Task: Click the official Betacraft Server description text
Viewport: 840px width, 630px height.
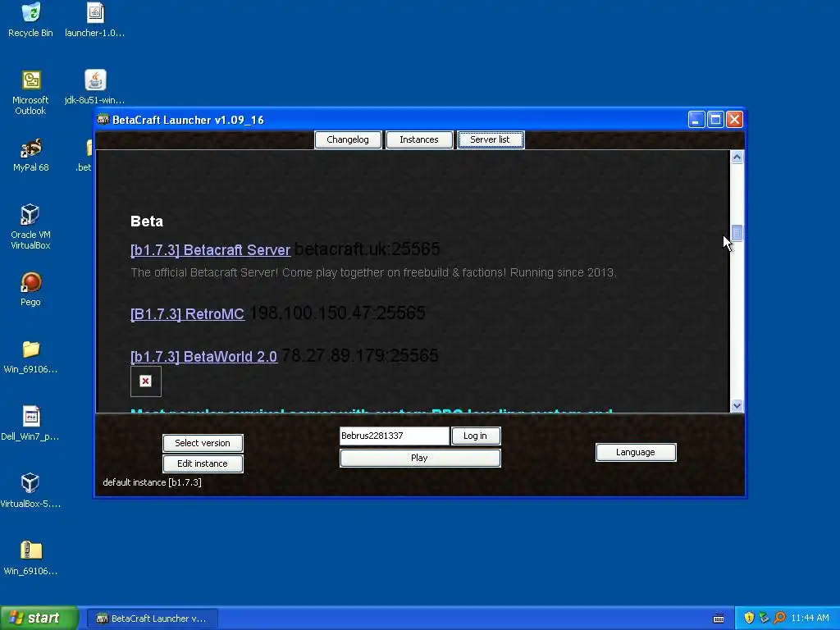Action: coord(373,272)
